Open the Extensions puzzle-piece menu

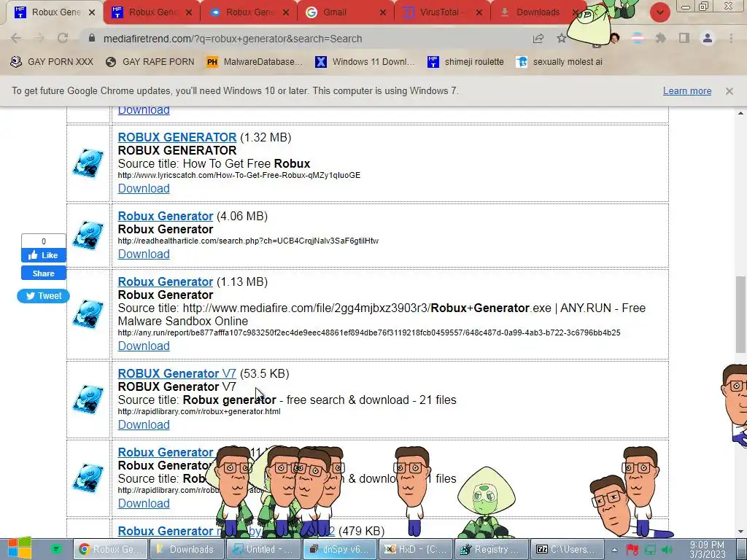click(661, 38)
